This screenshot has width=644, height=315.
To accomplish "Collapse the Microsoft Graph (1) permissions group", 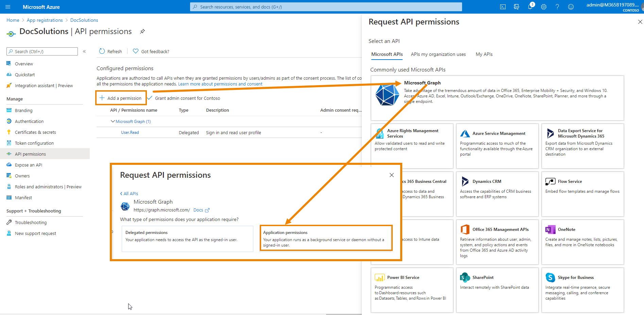I will 113,121.
